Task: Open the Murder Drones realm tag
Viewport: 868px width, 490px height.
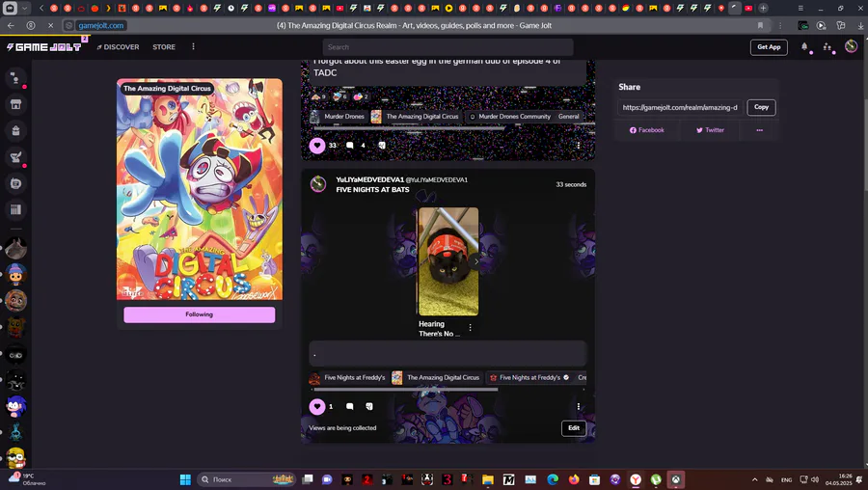Action: coord(338,117)
